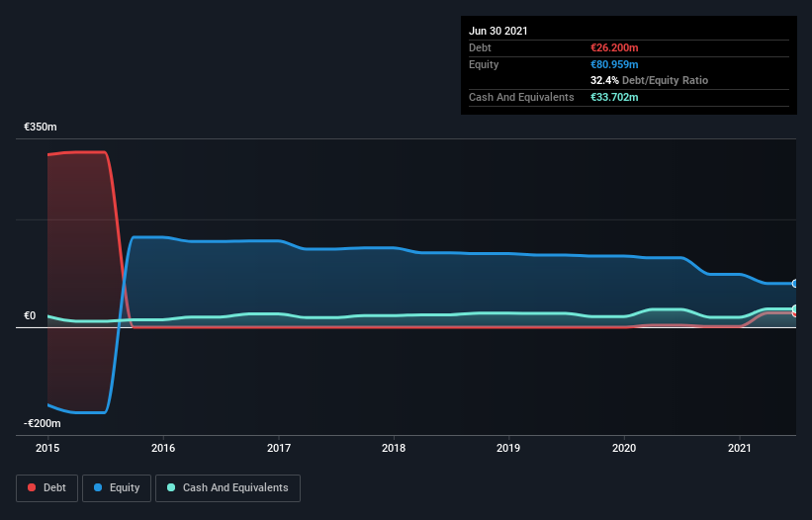Select the blue Equity endpoint marker
The image size is (812, 520).
pyautogui.click(x=795, y=284)
